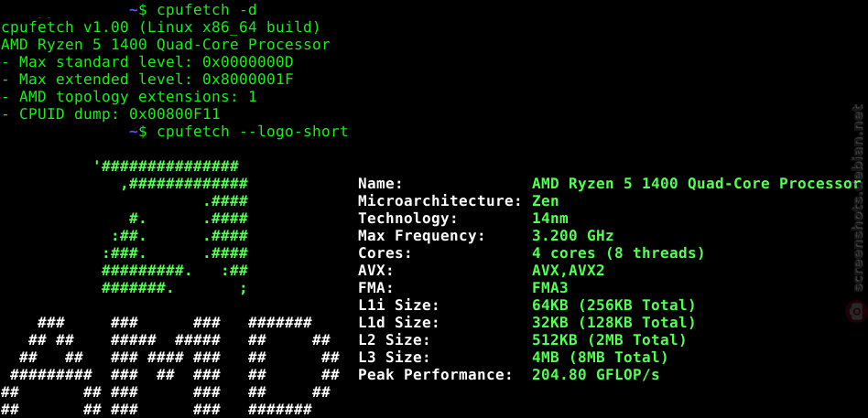This screenshot has width=868, height=418.
Task: Click the 'Peak Performance:' label
Action: (x=435, y=375)
